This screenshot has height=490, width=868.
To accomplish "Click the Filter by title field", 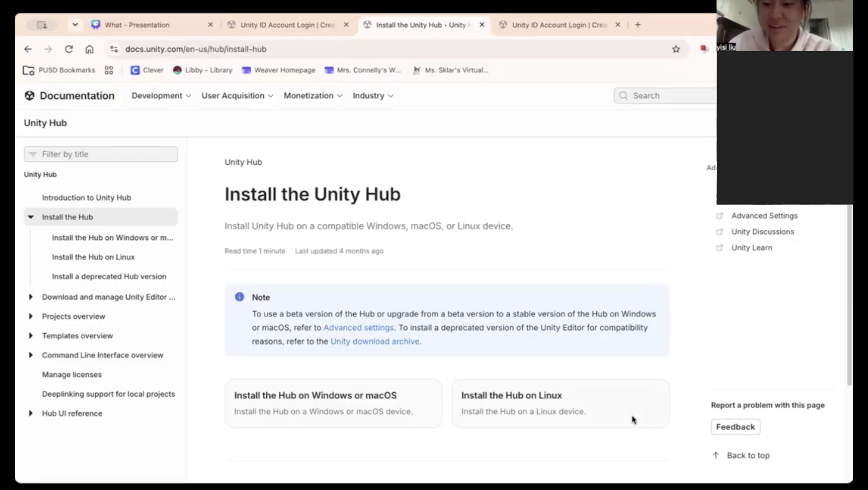I will click(x=101, y=154).
